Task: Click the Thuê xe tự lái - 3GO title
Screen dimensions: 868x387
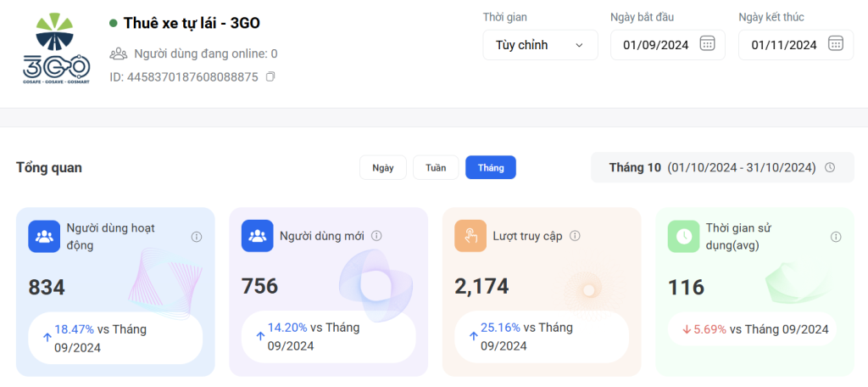Action: [x=192, y=23]
